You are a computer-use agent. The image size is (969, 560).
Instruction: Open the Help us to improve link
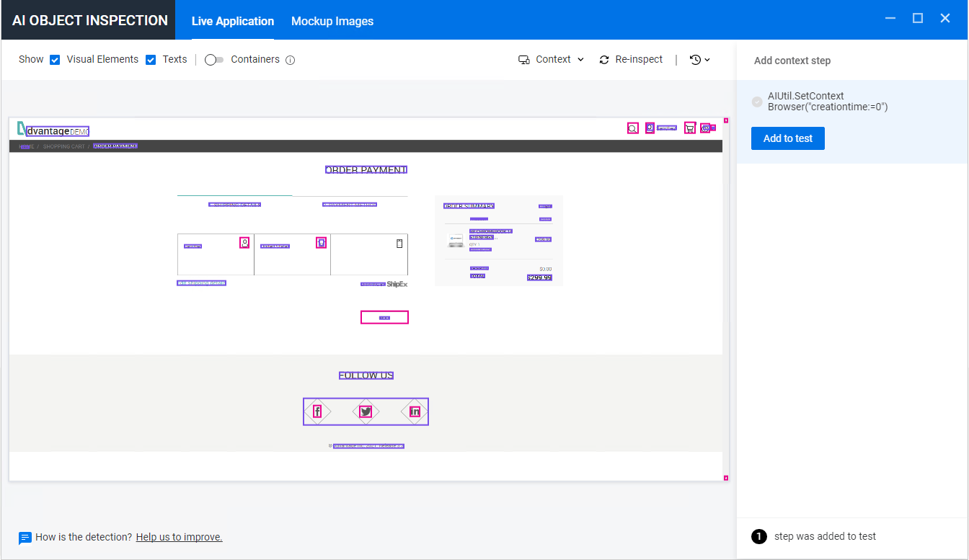click(179, 537)
